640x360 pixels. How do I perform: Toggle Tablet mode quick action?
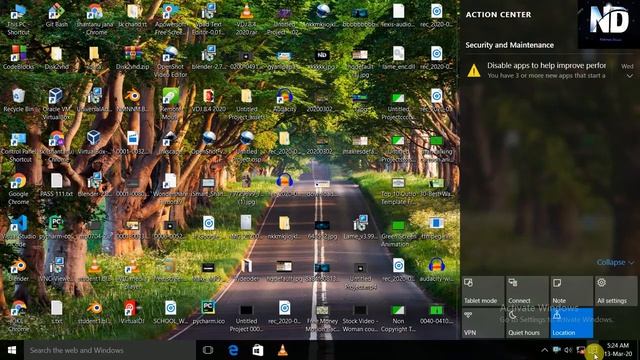(x=483, y=291)
